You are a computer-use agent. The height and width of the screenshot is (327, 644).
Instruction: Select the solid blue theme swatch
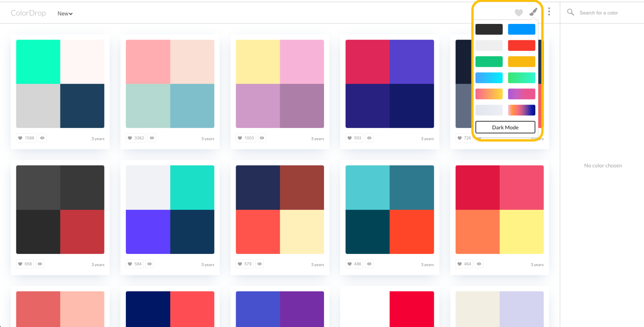coord(522,29)
